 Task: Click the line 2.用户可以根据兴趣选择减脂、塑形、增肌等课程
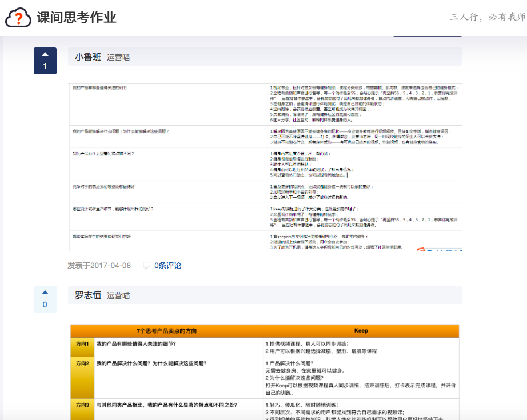321,351
